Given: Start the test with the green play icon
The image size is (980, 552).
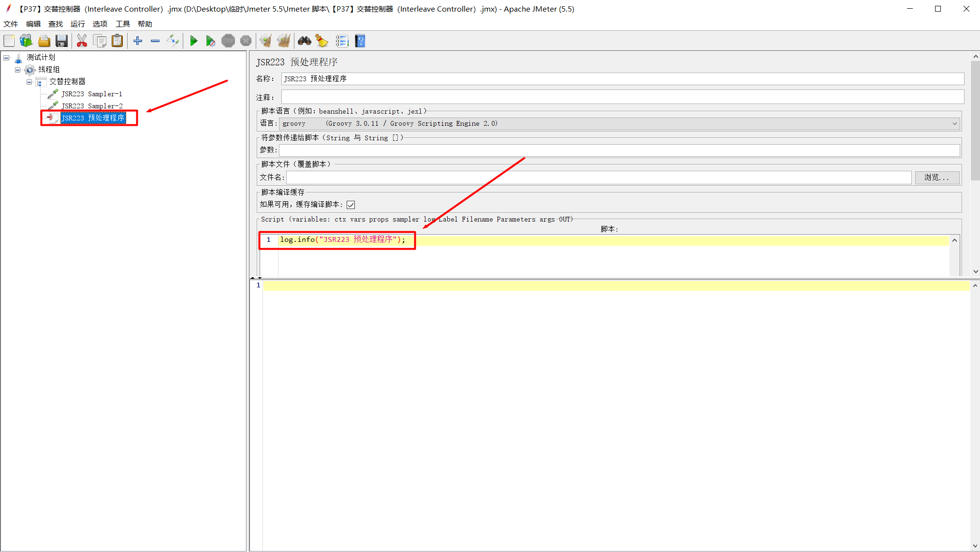Looking at the screenshot, I should pyautogui.click(x=193, y=41).
